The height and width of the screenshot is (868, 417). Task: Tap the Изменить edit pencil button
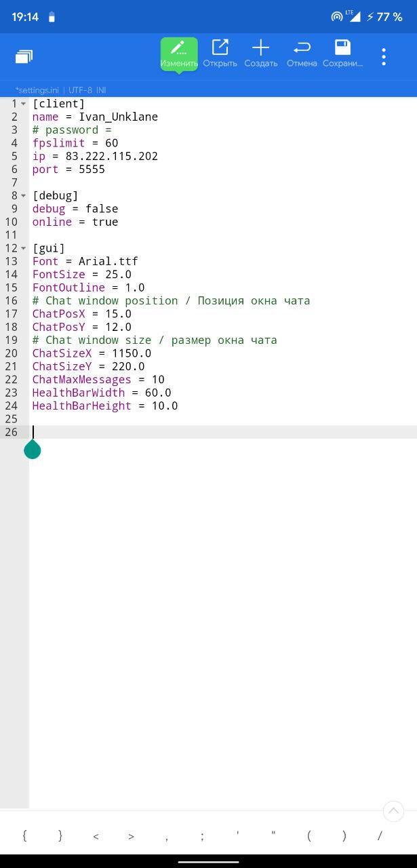[x=179, y=54]
